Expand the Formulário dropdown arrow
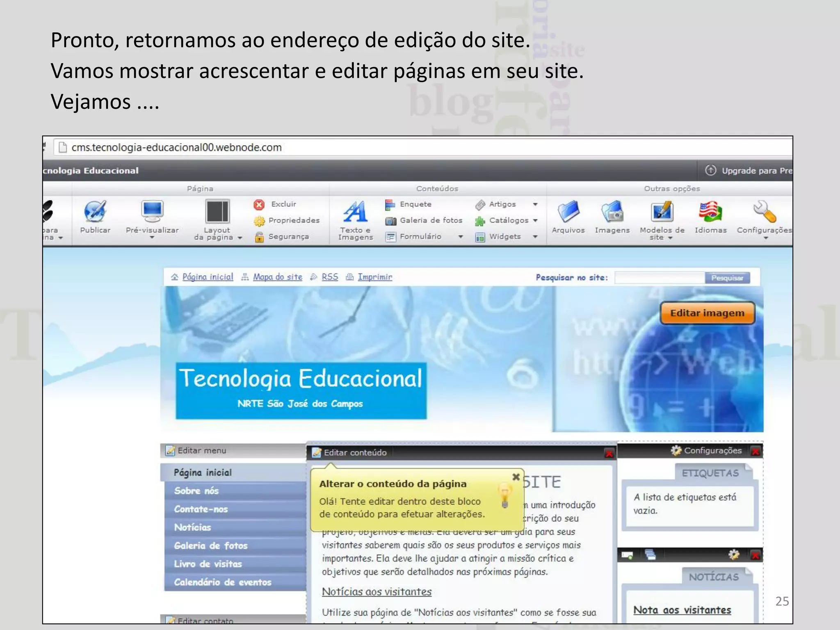840x630 pixels. (x=461, y=237)
